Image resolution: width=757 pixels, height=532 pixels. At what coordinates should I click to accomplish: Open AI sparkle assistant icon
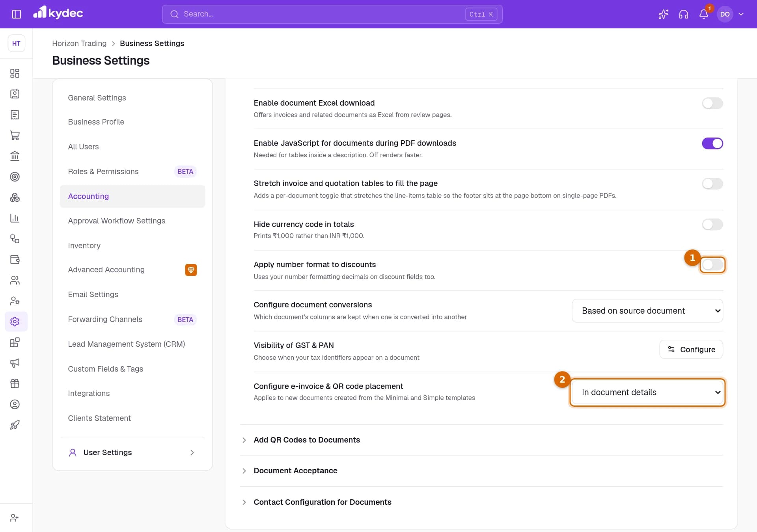(663, 14)
